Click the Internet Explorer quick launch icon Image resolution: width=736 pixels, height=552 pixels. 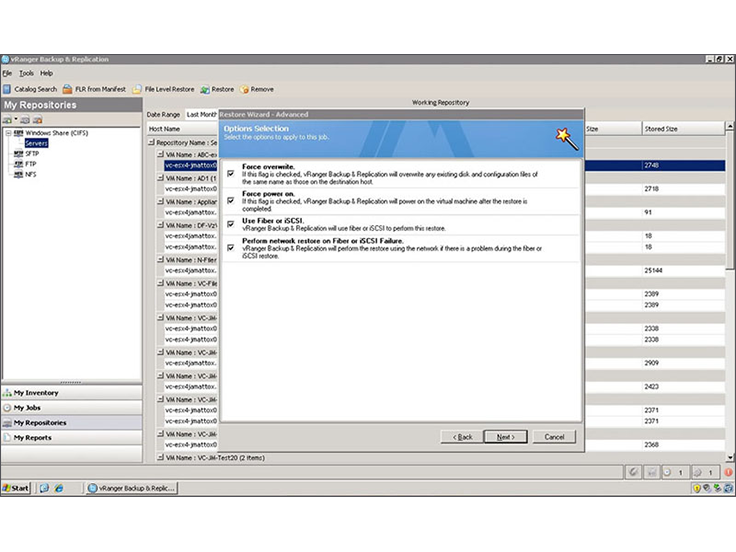coord(59,488)
